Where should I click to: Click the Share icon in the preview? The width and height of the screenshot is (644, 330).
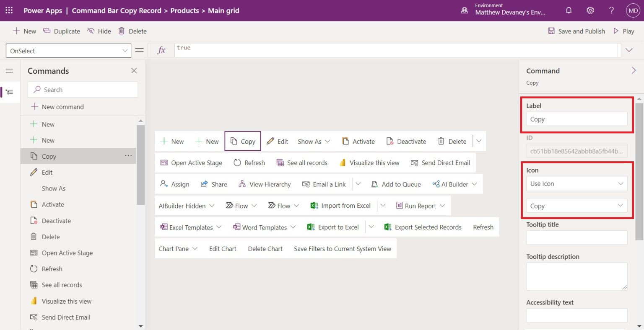(204, 184)
